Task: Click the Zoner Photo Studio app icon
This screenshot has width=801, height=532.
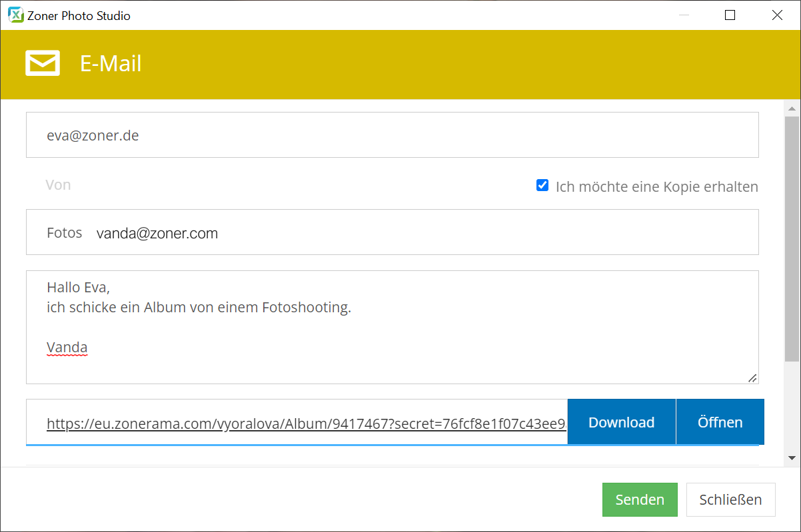Action: pos(15,15)
